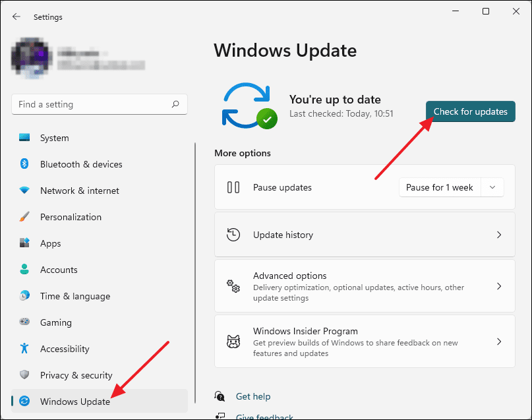Click the Pause updates icon
This screenshot has height=420, width=532.
pyautogui.click(x=233, y=187)
